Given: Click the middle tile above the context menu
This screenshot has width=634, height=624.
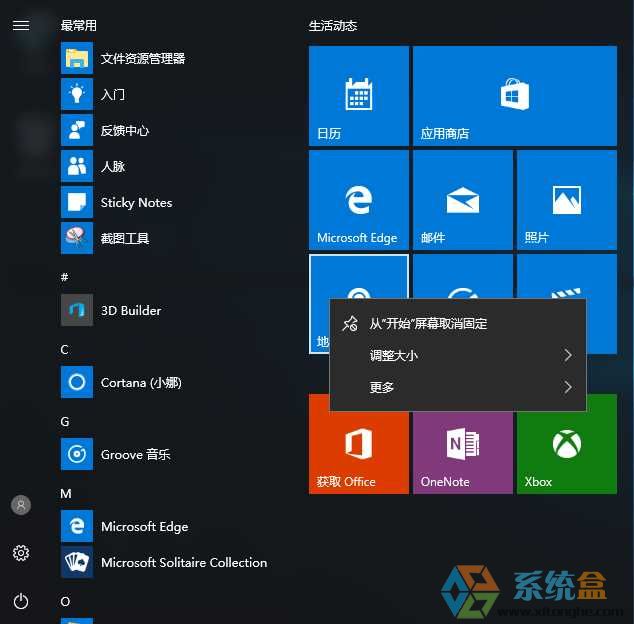Looking at the screenshot, I should tap(463, 277).
